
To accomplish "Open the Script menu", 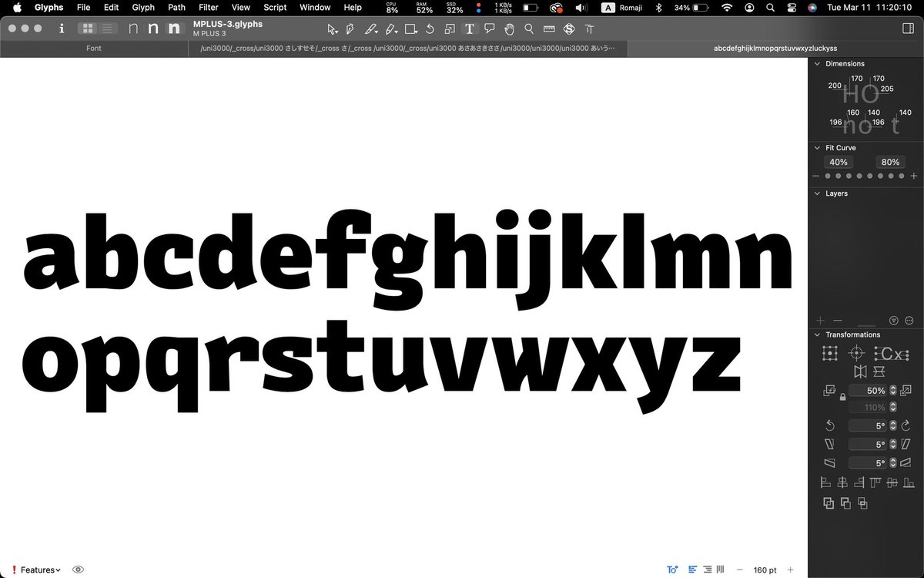I will click(x=275, y=7).
